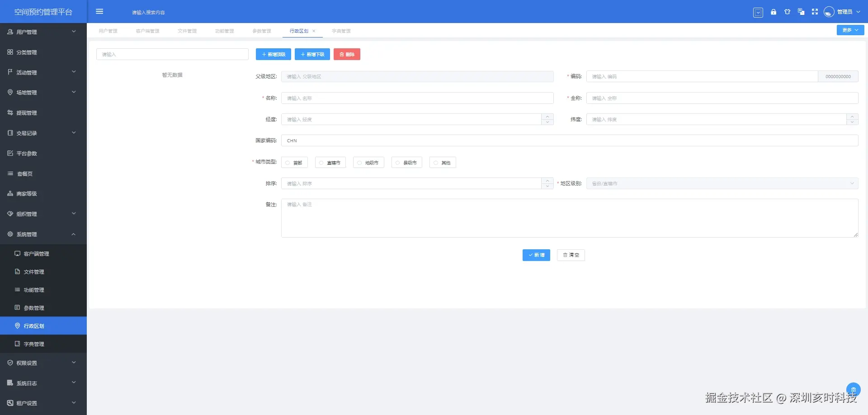Switch to the 用户管理 tab
This screenshot has height=415, width=868.
pos(108,31)
